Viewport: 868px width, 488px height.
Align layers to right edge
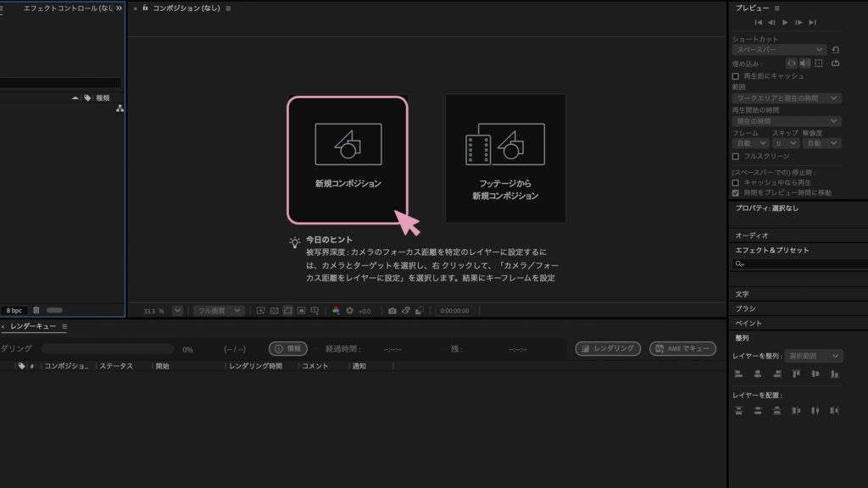tap(777, 374)
